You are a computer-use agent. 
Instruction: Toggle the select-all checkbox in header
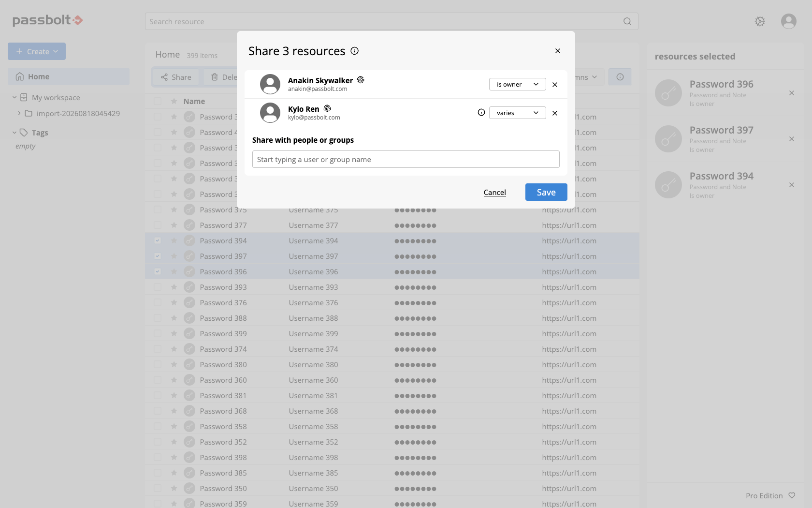(158, 101)
